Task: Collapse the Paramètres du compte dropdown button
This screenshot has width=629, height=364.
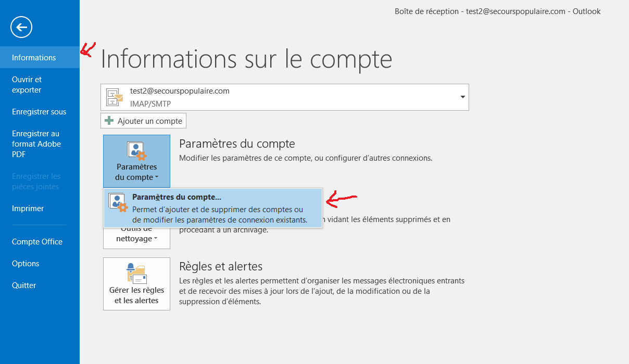Action: click(x=136, y=172)
